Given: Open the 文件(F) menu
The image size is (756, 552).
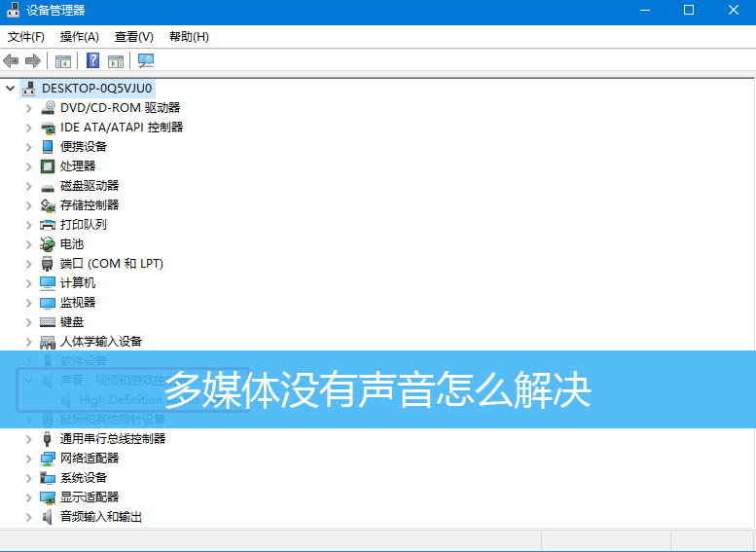Looking at the screenshot, I should click(x=26, y=37).
